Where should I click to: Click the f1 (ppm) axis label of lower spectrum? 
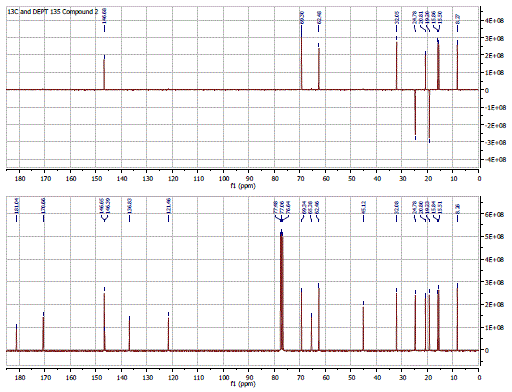pyautogui.click(x=243, y=384)
